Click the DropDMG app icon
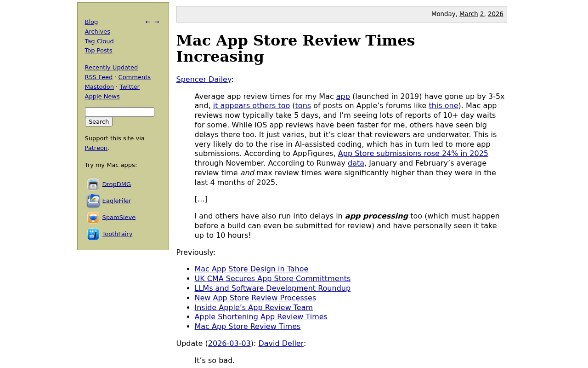The height and width of the screenshot is (368, 588). click(93, 184)
